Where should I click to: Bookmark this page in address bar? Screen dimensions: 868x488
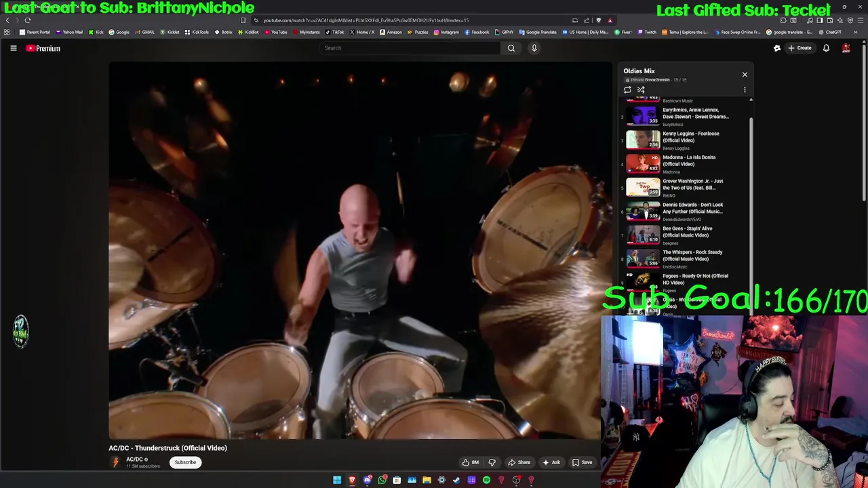tap(243, 20)
